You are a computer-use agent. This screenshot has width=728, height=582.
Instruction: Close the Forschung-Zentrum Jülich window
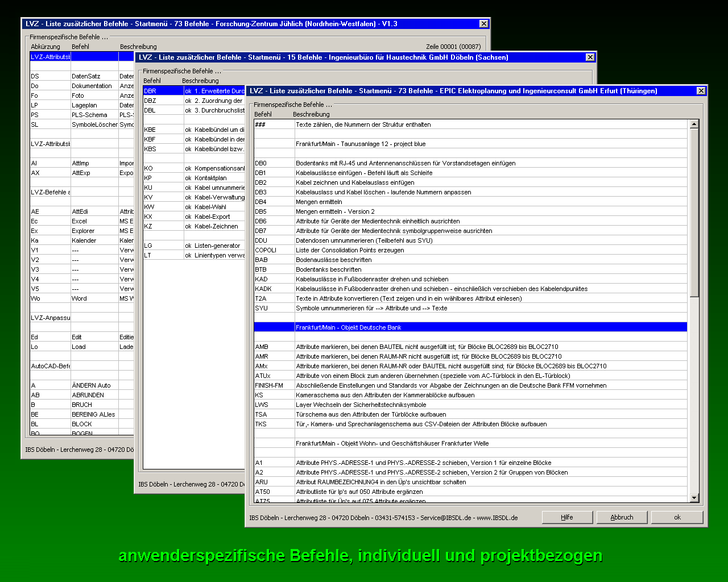[483, 24]
